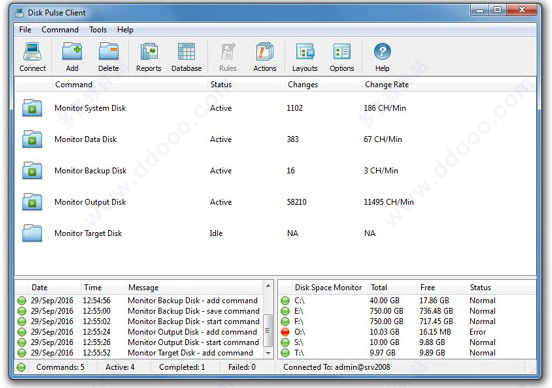Open the Layouts toolbar icon
552x388 pixels.
coord(305,52)
